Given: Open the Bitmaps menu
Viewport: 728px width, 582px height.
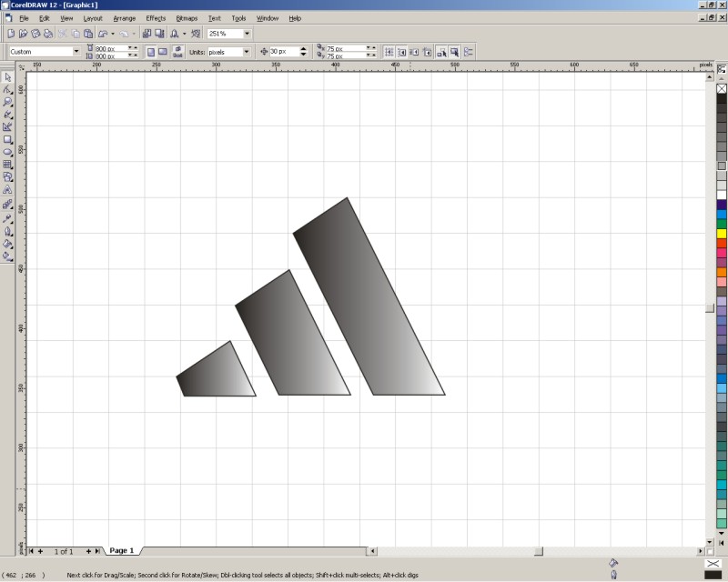Looking at the screenshot, I should (x=187, y=18).
